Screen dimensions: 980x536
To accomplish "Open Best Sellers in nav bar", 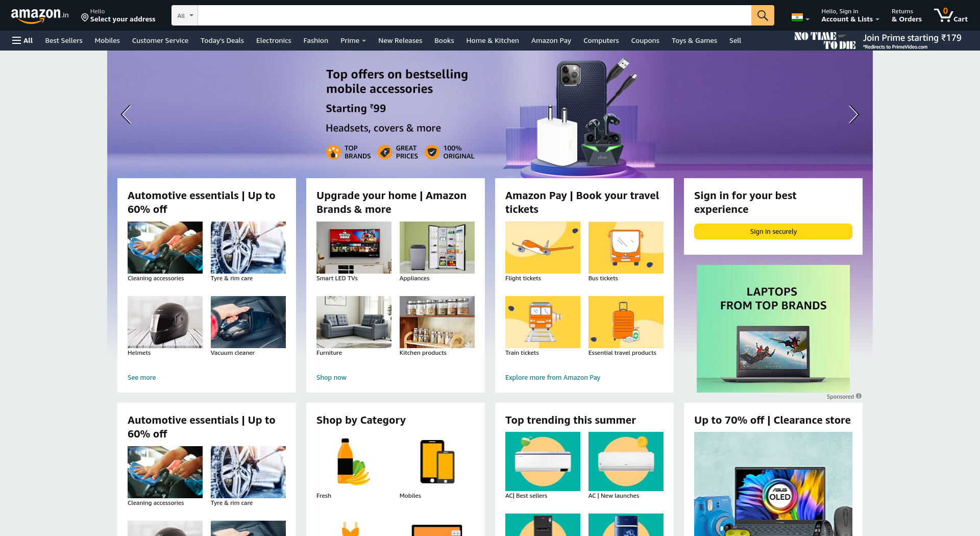I will (64, 40).
